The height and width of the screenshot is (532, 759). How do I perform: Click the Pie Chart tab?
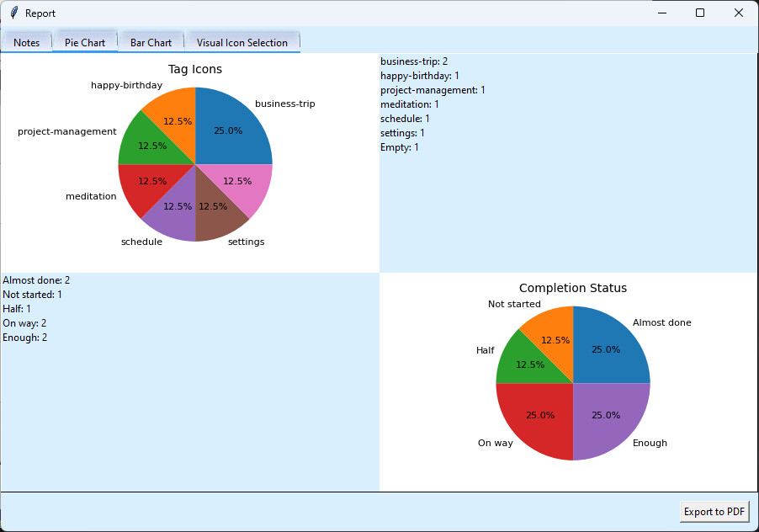(x=85, y=42)
